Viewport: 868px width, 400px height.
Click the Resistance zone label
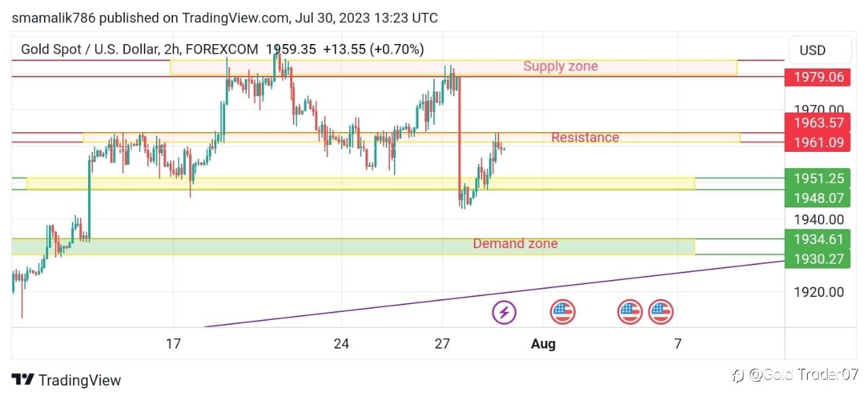click(x=585, y=137)
